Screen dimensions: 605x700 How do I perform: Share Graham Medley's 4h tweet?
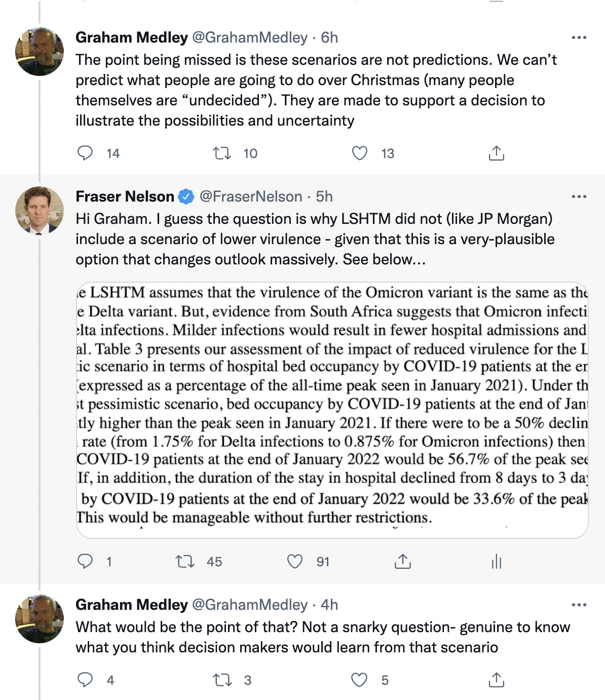click(x=497, y=680)
